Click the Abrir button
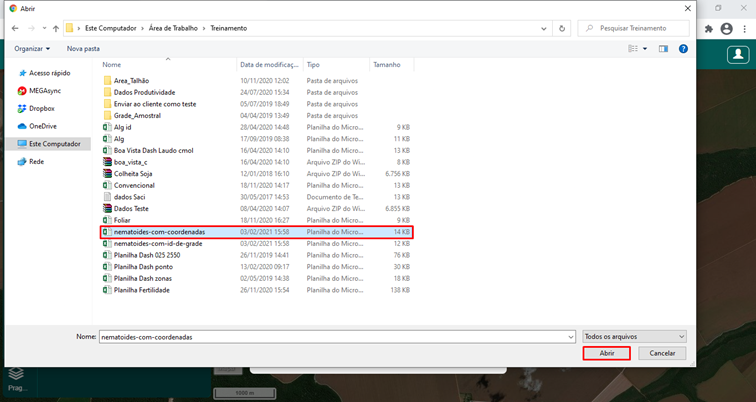This screenshot has height=402, width=756. click(x=607, y=353)
